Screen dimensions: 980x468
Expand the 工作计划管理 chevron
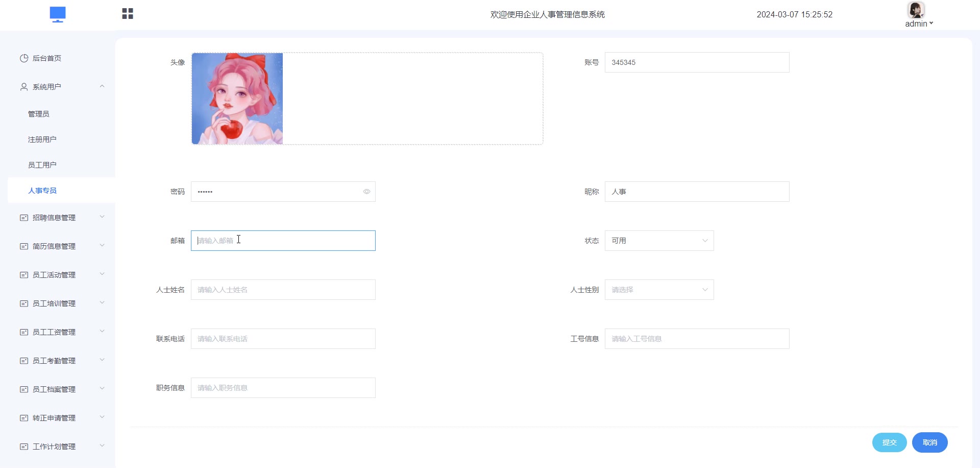[102, 446]
